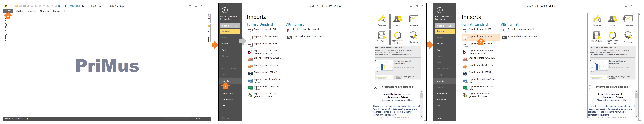Open the Forum tile in the middle window
Image resolution: width=644 pixels, height=124 pixels.
pyautogui.click(x=398, y=21)
